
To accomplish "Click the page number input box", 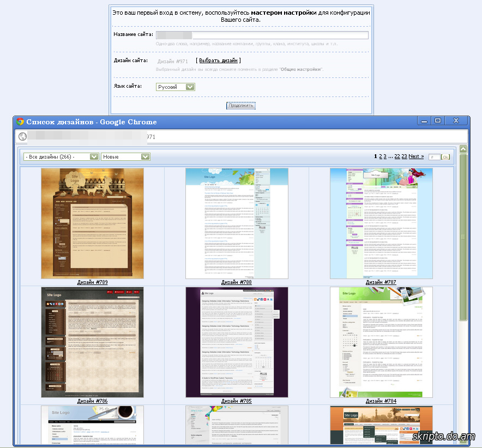I will [x=434, y=157].
